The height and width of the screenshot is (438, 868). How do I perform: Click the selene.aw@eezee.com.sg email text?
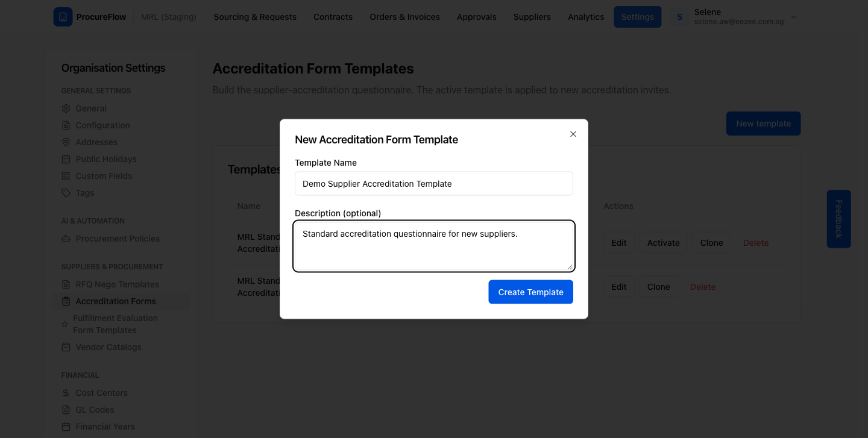click(739, 22)
